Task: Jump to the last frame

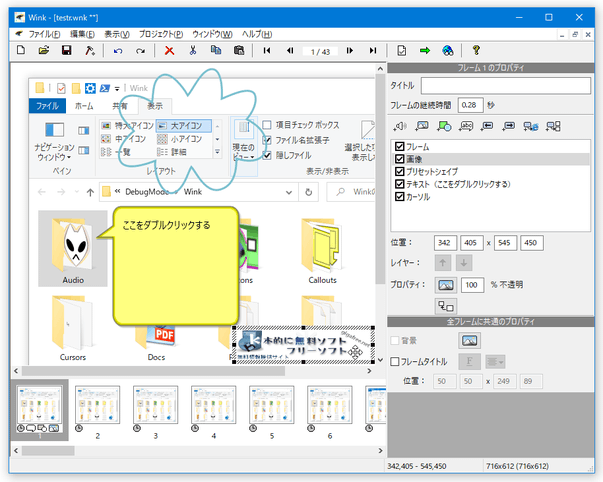Action: pos(373,50)
